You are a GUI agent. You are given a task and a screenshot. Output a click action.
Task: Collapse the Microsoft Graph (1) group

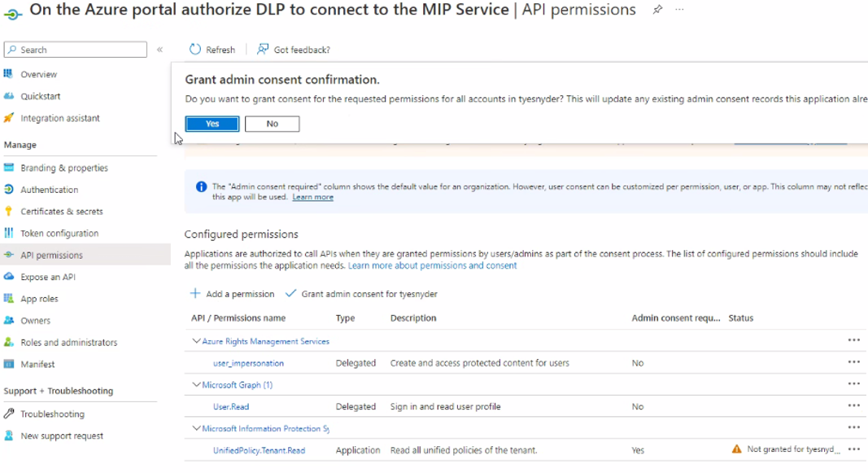click(196, 384)
